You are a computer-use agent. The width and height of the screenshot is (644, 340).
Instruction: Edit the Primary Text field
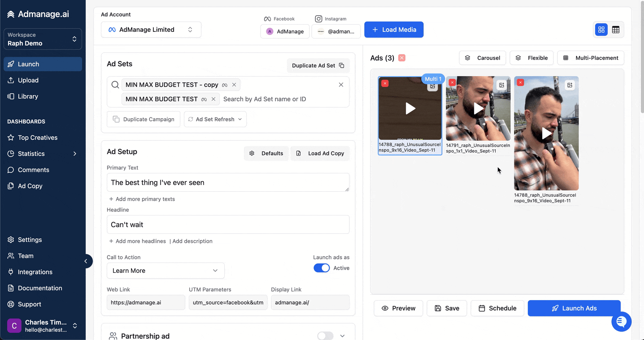point(228,182)
